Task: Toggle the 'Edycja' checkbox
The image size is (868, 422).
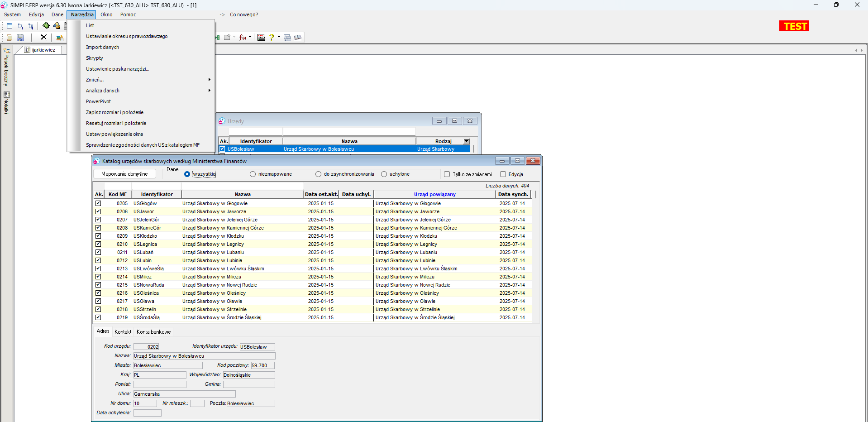Action: pyautogui.click(x=503, y=174)
